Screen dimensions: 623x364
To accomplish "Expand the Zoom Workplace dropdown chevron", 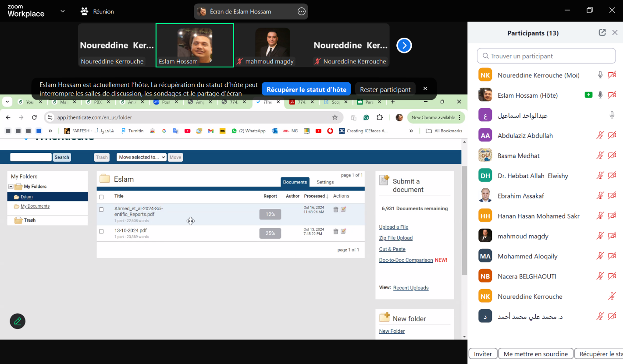I will tap(63, 11).
